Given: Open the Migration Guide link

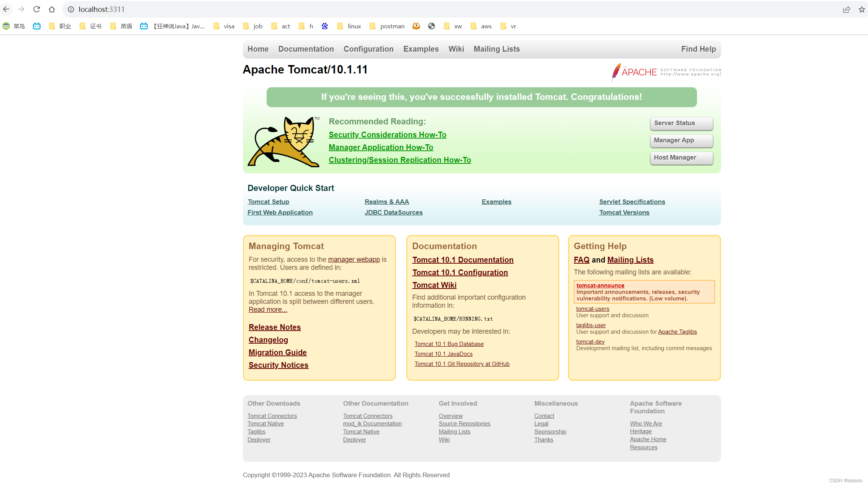Looking at the screenshot, I should pyautogui.click(x=278, y=352).
